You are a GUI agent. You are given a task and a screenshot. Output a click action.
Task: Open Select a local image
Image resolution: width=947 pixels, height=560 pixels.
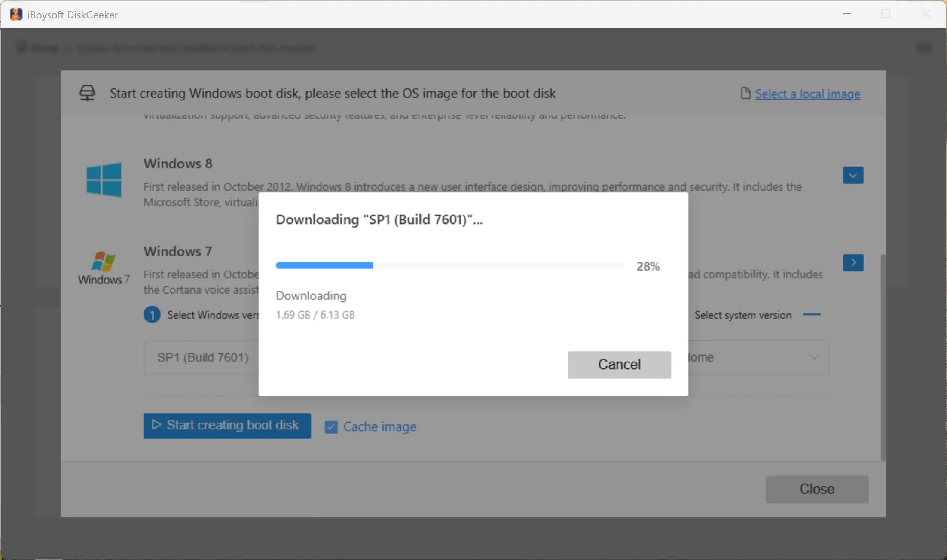pyautogui.click(x=807, y=94)
